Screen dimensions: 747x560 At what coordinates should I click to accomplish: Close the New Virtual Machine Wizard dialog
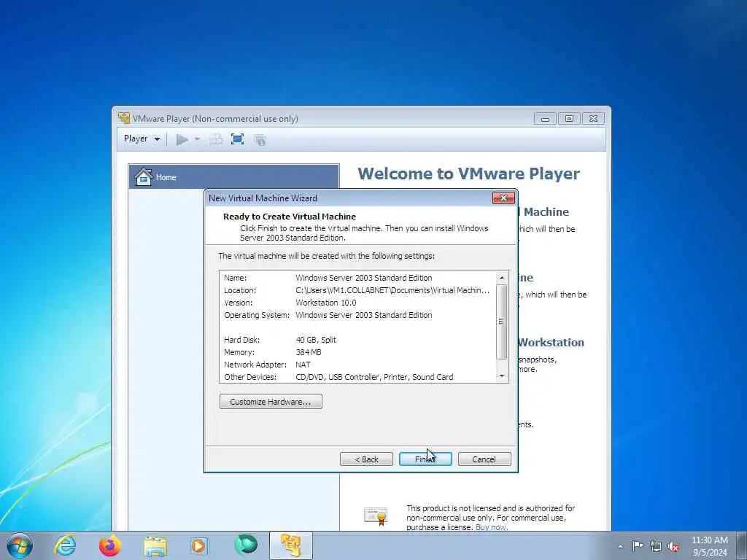pos(503,198)
